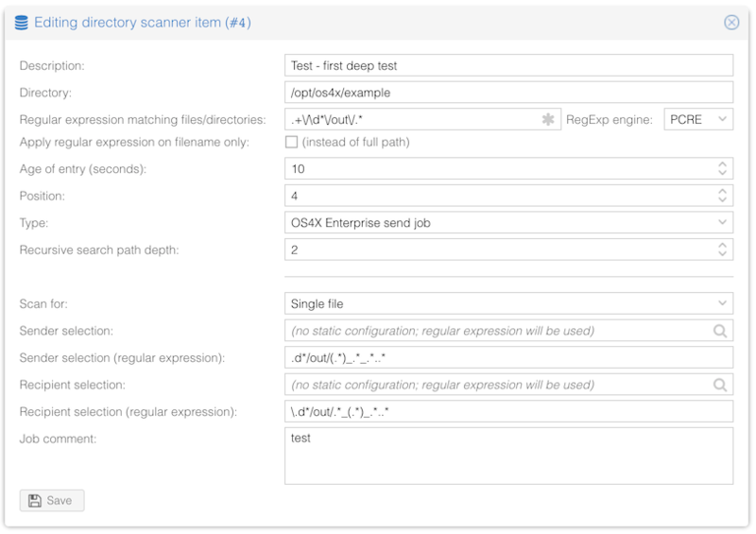
Task: Enable apply regular expression on filename only
Action: click(x=292, y=143)
